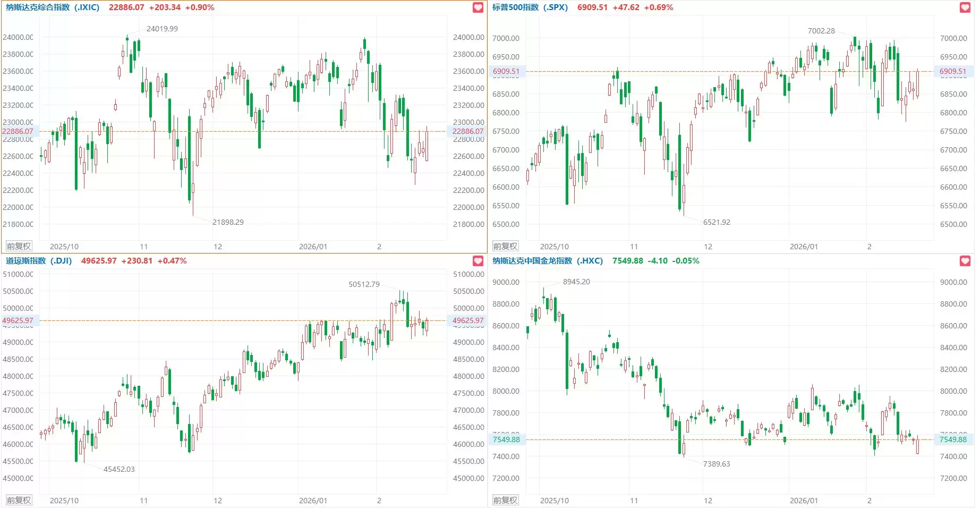
Task: Click the 7389.63 low label on the Golden Dragon chart
Action: 717,464
